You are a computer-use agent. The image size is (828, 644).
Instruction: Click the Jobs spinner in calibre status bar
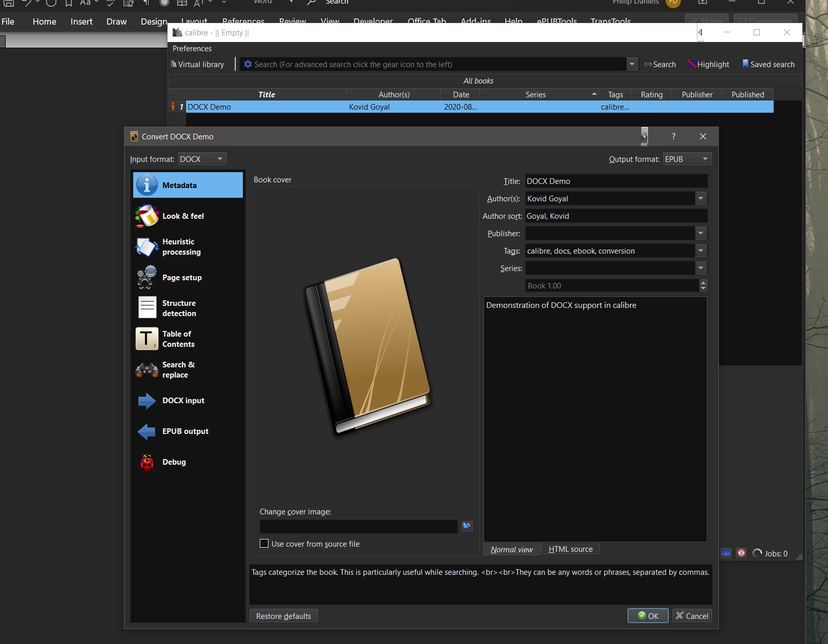pos(757,553)
